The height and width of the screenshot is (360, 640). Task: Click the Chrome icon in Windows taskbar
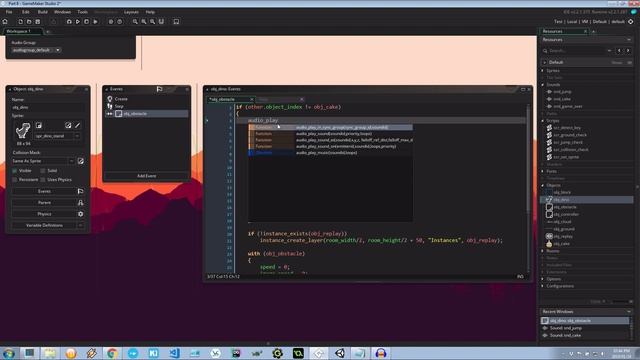pyautogui.click(x=112, y=353)
